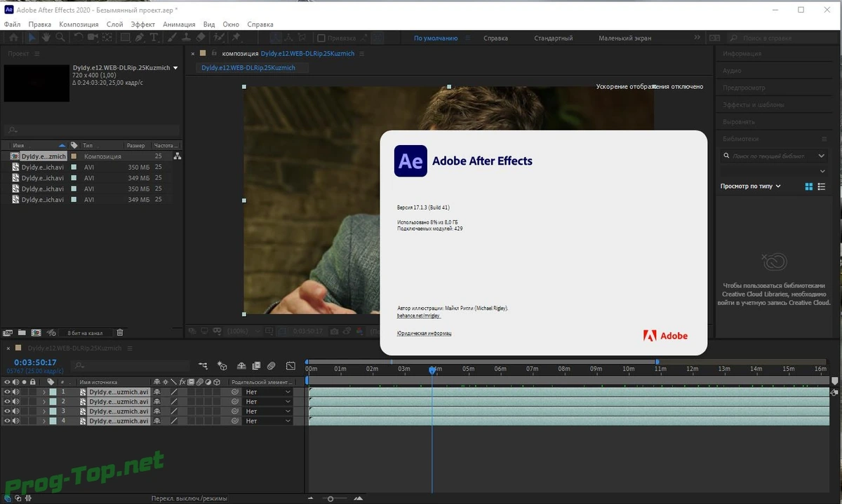This screenshot has width=842, height=504.
Task: Expand the Эффекты и шаблоны panel
Action: tap(754, 105)
